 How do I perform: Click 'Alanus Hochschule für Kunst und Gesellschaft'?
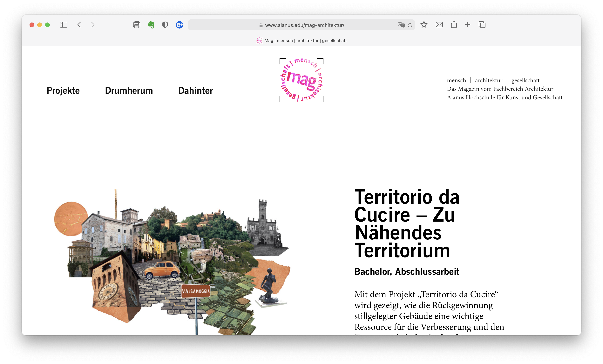coord(505,98)
